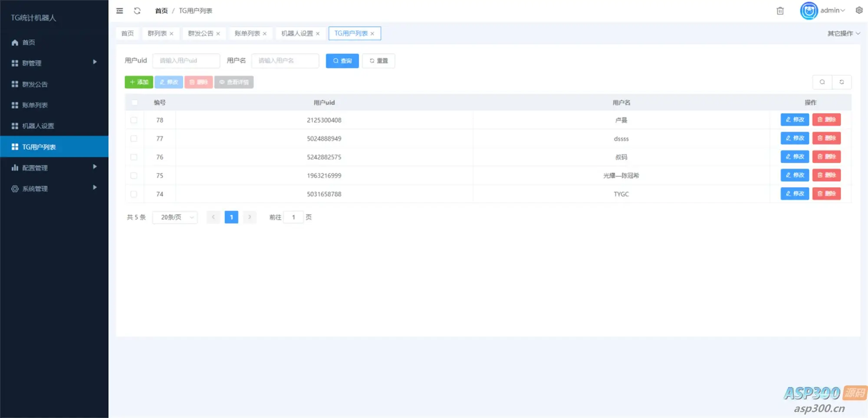Go to next page arrow
Screen dimensions: 868x418
pos(250,217)
